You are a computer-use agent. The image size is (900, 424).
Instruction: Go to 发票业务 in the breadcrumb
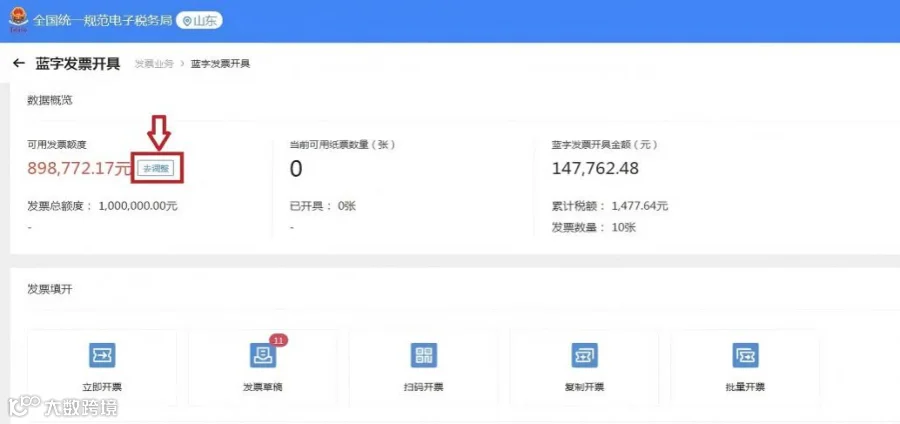(154, 64)
